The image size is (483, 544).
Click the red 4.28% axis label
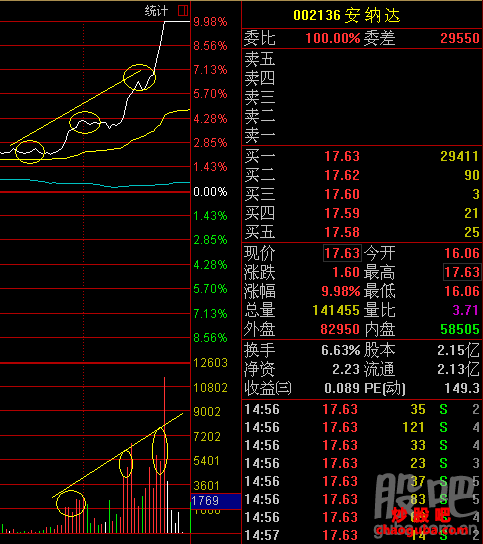tap(210, 119)
